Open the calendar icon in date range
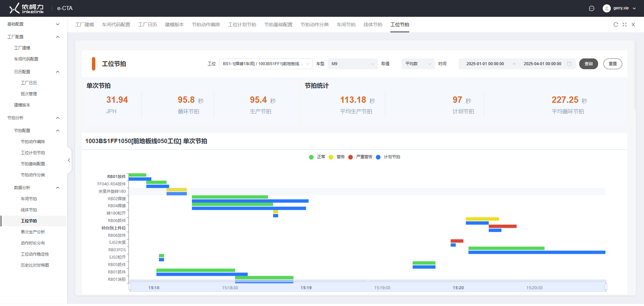 [569, 64]
